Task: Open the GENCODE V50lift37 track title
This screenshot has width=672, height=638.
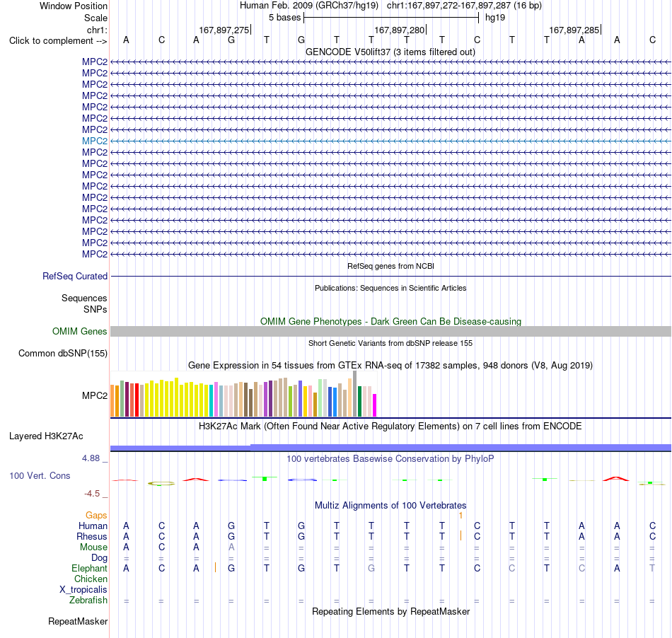Action: (x=390, y=52)
